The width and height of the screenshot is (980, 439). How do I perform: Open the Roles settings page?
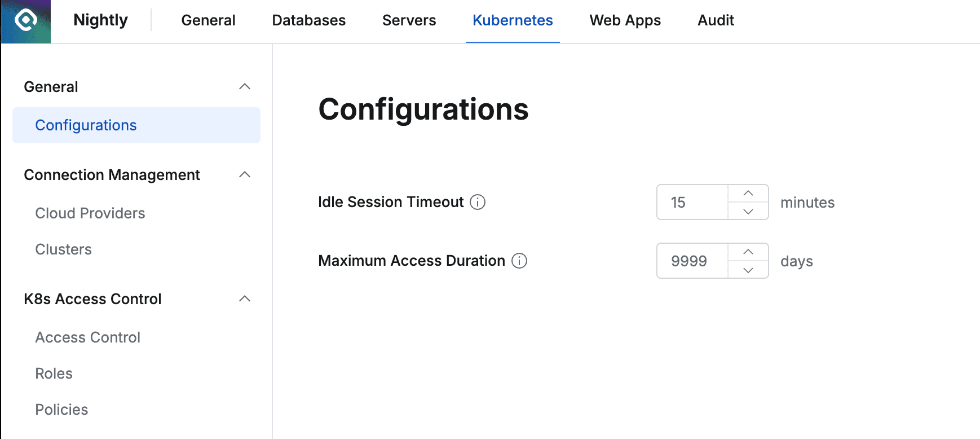pyautogui.click(x=54, y=373)
